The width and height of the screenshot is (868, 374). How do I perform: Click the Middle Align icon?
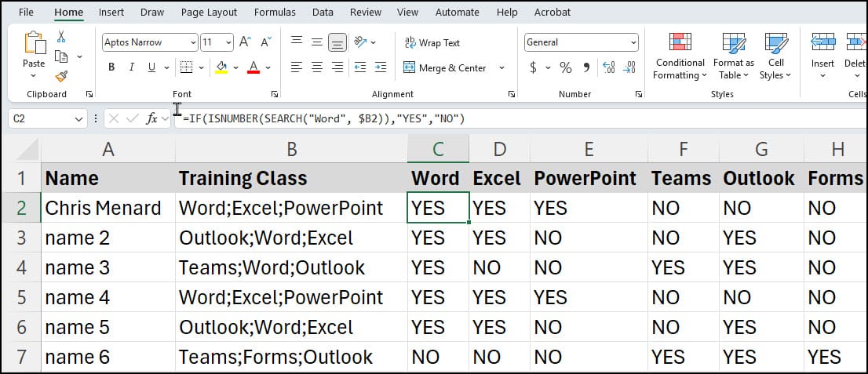coord(316,42)
